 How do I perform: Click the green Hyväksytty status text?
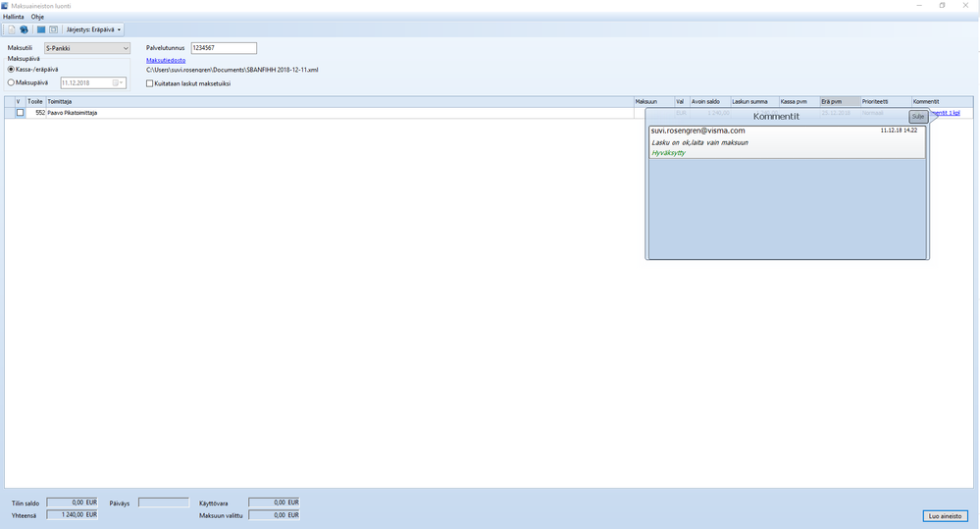tap(669, 152)
